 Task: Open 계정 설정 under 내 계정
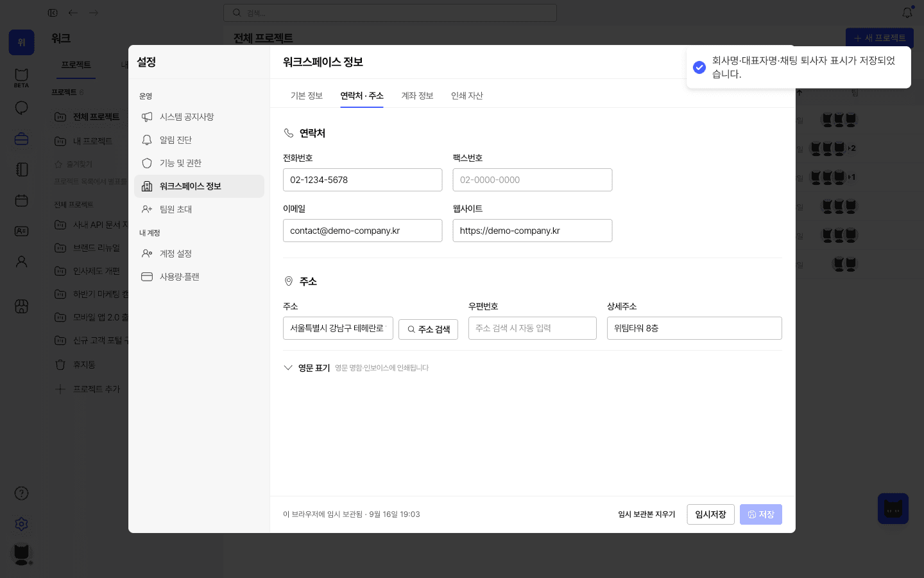point(199,254)
